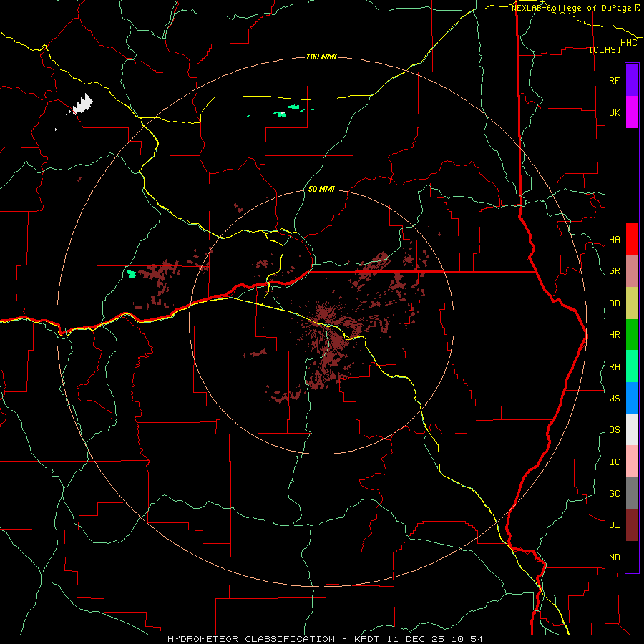Click the 100 NMI range ring label

tap(321, 57)
